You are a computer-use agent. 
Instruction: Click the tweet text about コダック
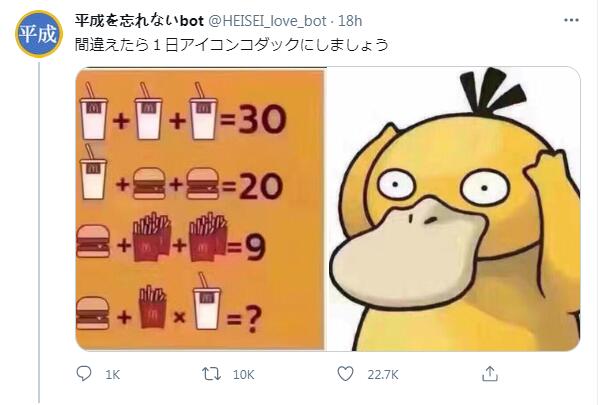point(231,45)
